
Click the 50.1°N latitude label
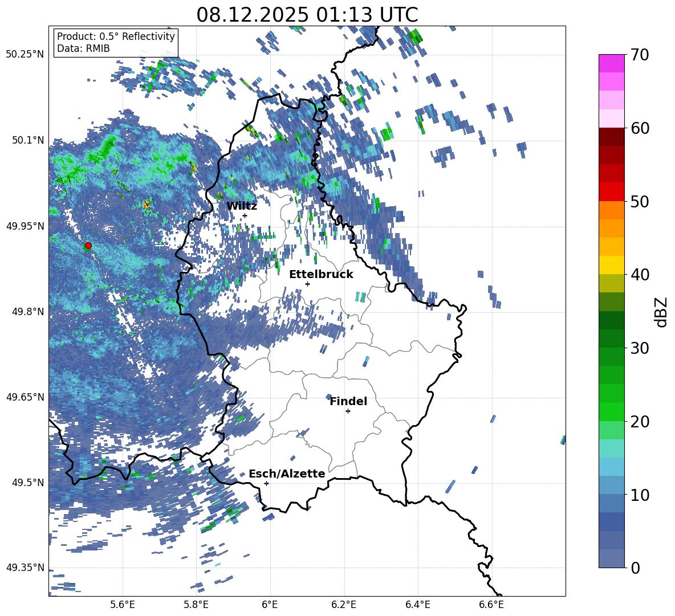click(28, 140)
